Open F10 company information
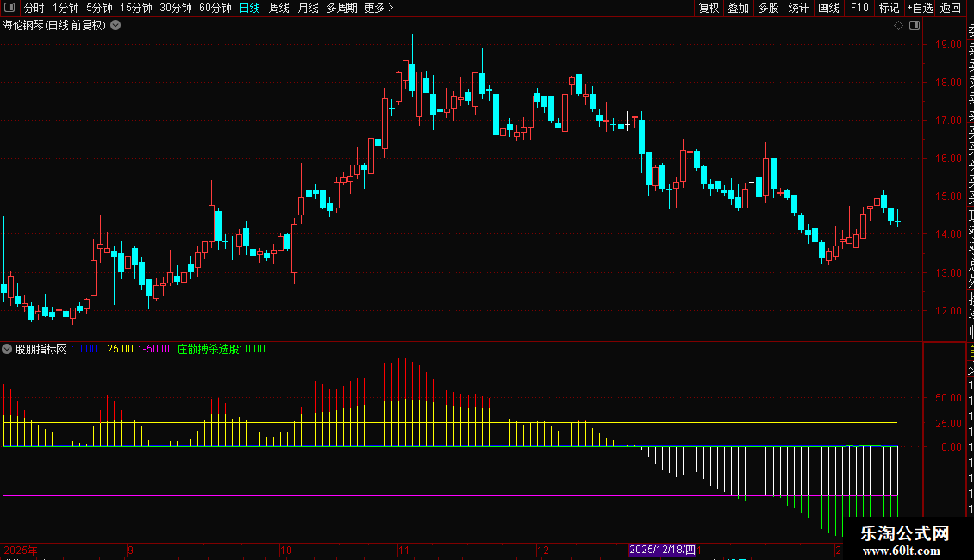The width and height of the screenshot is (974, 560). click(x=859, y=8)
